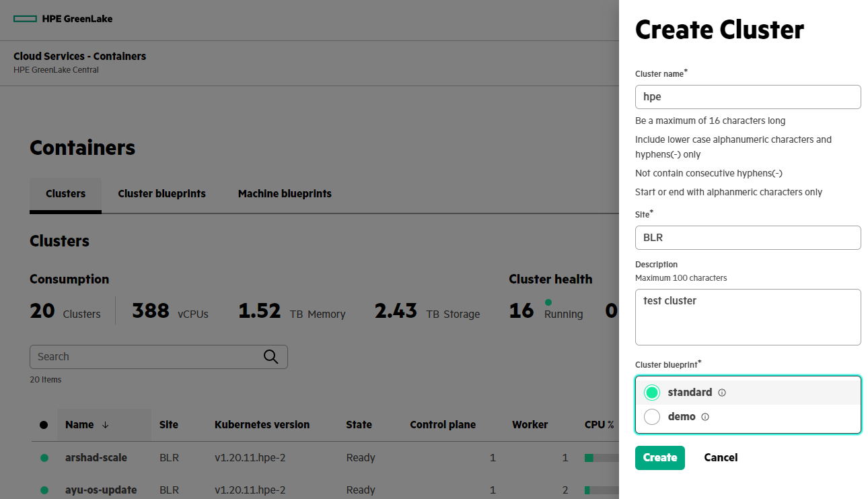This screenshot has height=499, width=868.
Task: Click the sort arrow beside Name column
Action: pos(105,425)
